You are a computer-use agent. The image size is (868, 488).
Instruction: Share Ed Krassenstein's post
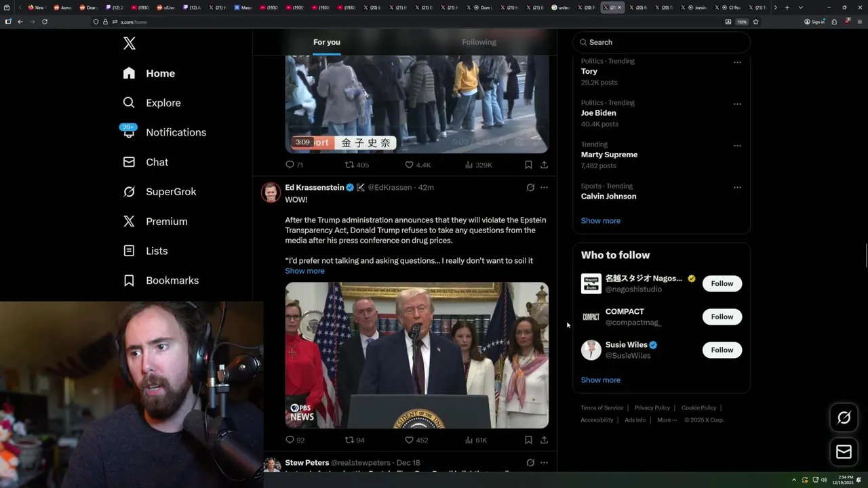tap(544, 440)
